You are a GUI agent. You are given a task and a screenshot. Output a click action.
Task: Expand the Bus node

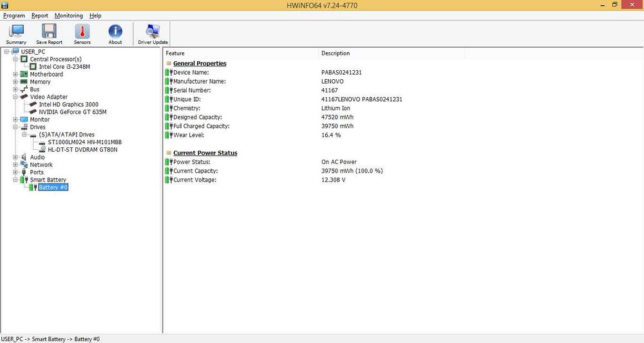(15, 89)
